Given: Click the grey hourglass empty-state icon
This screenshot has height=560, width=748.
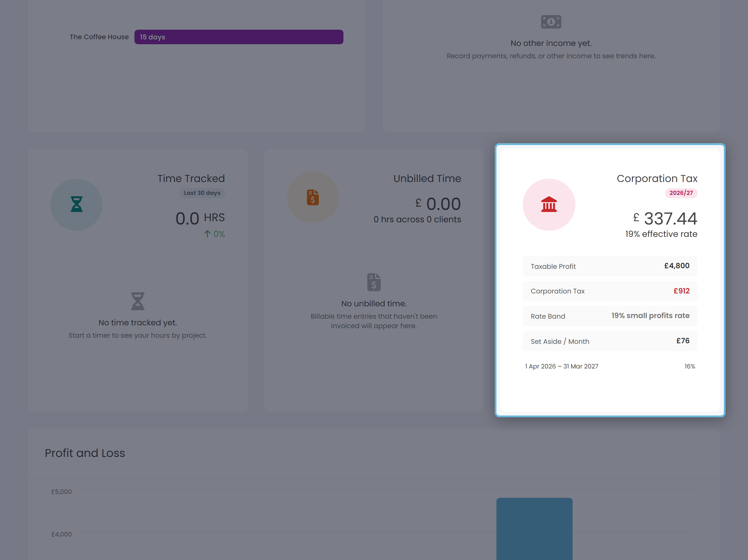Looking at the screenshot, I should pos(138,301).
